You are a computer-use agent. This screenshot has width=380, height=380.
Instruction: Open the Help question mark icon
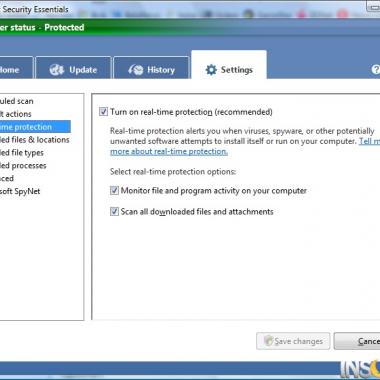(376, 70)
